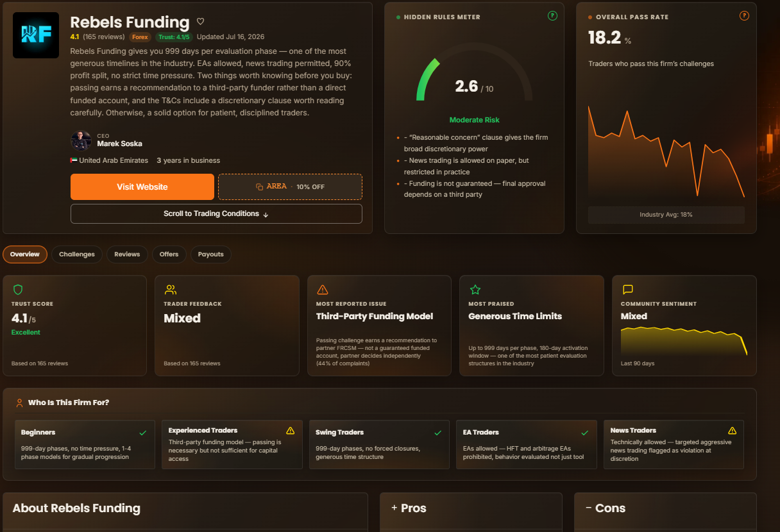
Task: Click the Beginners card title
Action: 38,433
